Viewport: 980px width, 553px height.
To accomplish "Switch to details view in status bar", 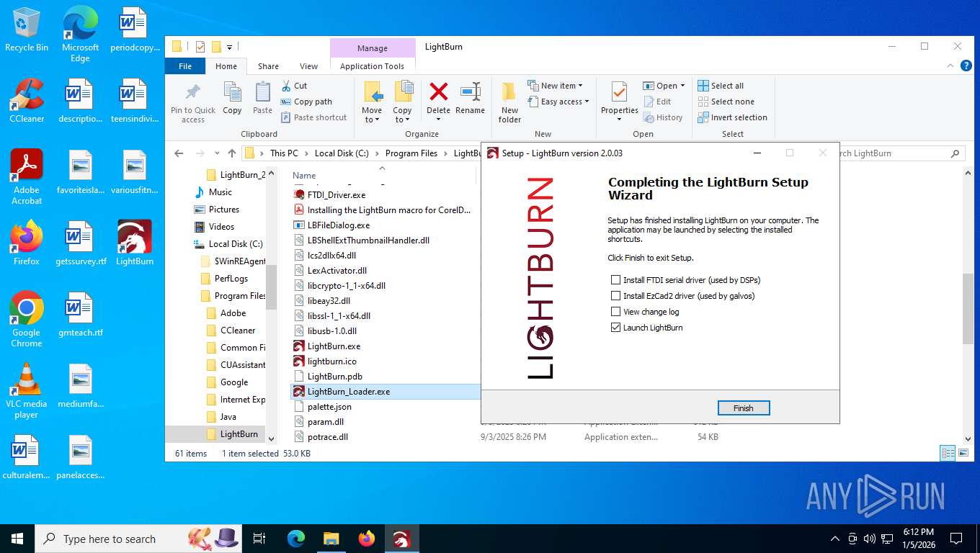I will pyautogui.click(x=948, y=454).
